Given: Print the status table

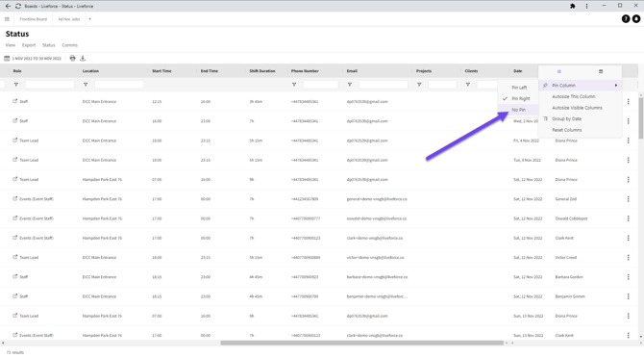Looking at the screenshot, I should (x=73, y=59).
